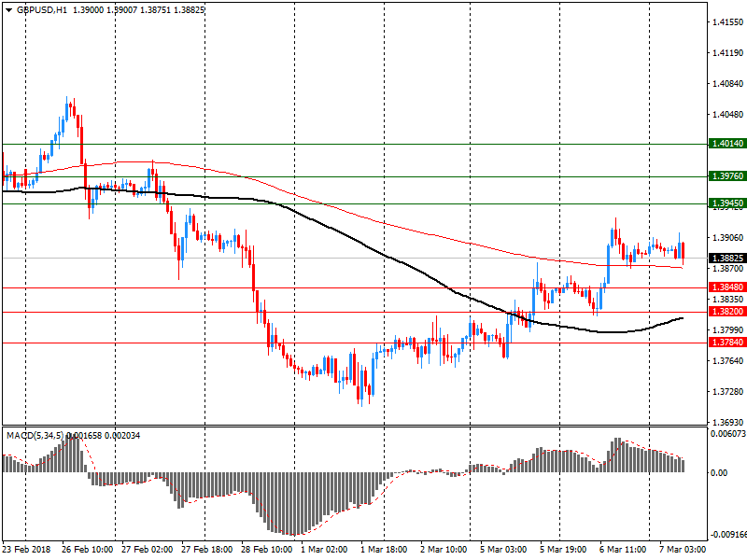Click the 27 Feb 18:00 time label
Image resolution: width=747 pixels, height=560 pixels.
point(206,549)
